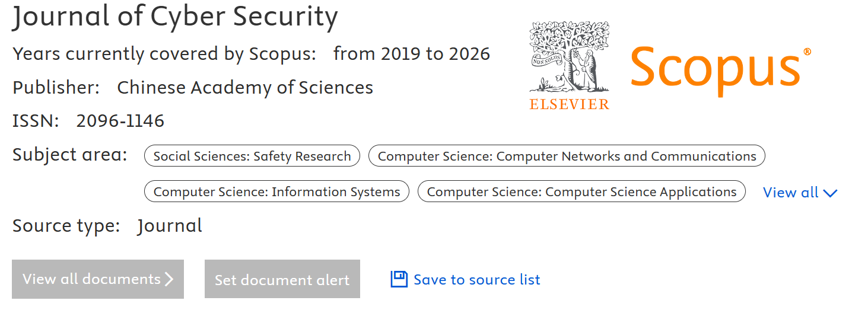Select Social Sciences: Safety Research tag
Screen dimensions: 868x310
[252, 156]
